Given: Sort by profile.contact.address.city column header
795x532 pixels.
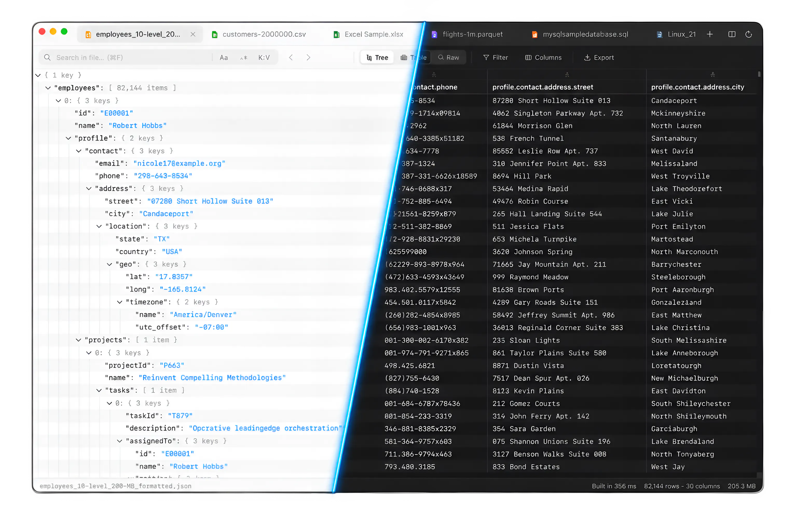Looking at the screenshot, I should tap(697, 87).
